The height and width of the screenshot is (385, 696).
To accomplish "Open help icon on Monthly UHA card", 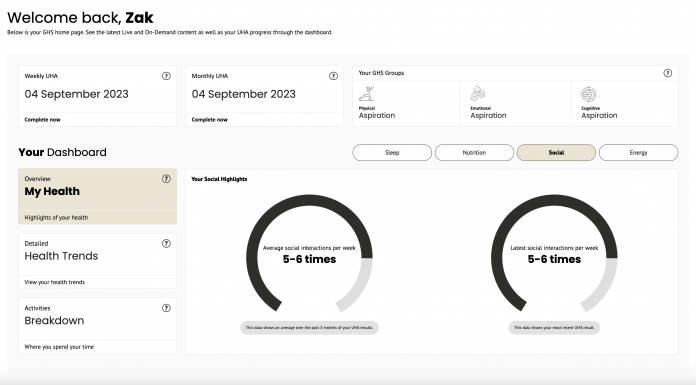I will pos(333,76).
